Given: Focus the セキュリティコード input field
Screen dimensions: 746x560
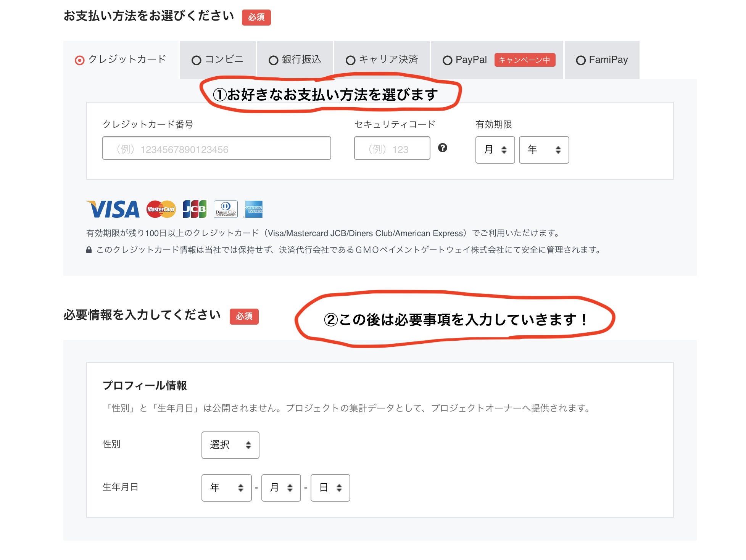Looking at the screenshot, I should coord(392,148).
